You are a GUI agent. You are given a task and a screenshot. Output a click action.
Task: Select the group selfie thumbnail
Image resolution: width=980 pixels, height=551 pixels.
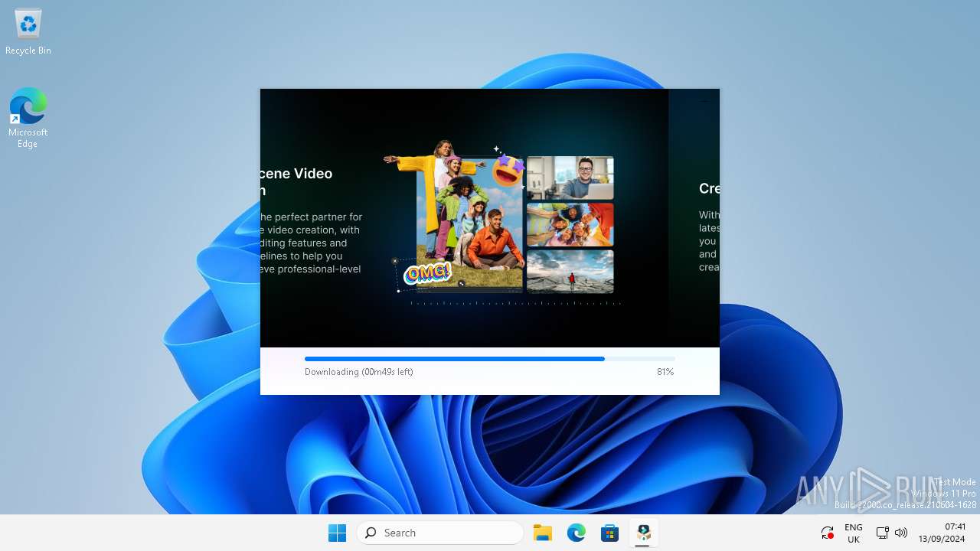click(570, 224)
